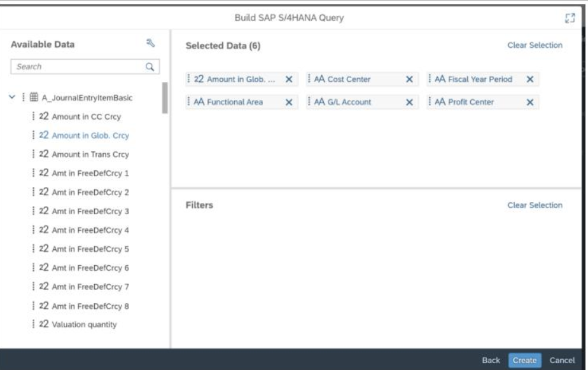The height and width of the screenshot is (370, 588).
Task: Remove Functional Area chip with X
Action: coord(289,102)
